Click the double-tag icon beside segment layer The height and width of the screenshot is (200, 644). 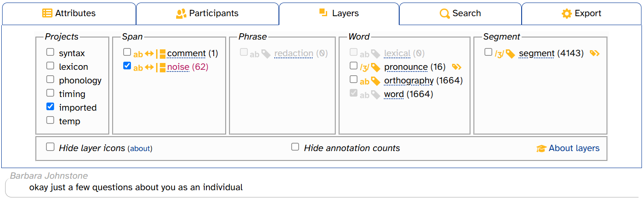[x=595, y=53]
